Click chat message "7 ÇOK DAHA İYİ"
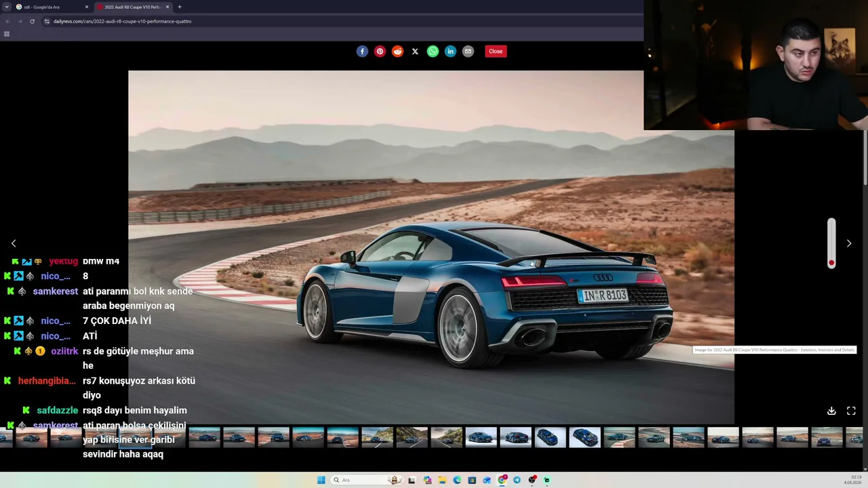This screenshot has width=868, height=488. click(x=117, y=321)
